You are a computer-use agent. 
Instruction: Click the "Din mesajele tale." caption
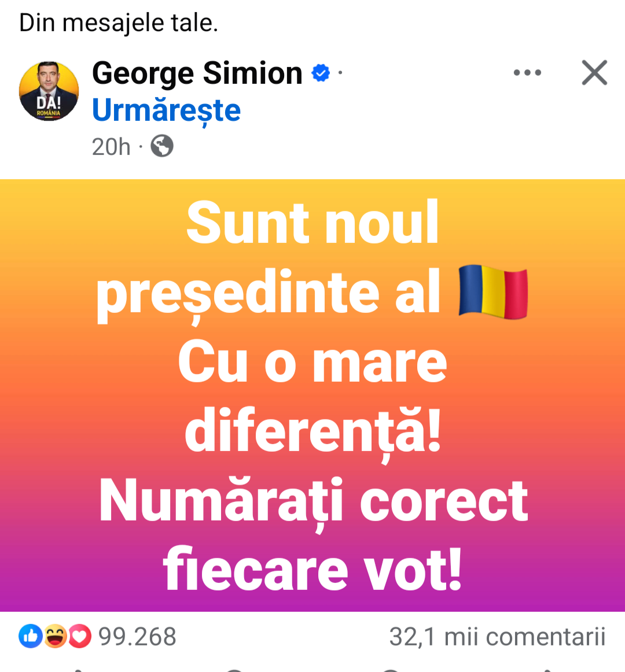click(119, 23)
